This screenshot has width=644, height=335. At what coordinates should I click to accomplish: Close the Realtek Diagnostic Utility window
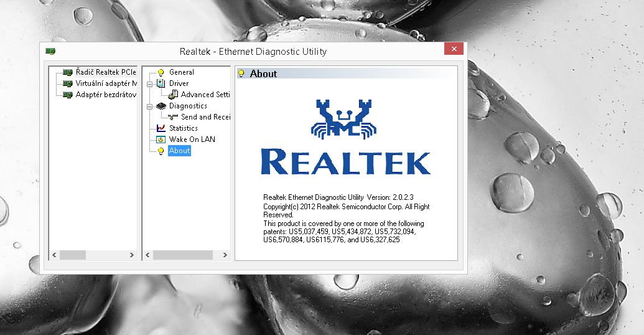point(454,49)
